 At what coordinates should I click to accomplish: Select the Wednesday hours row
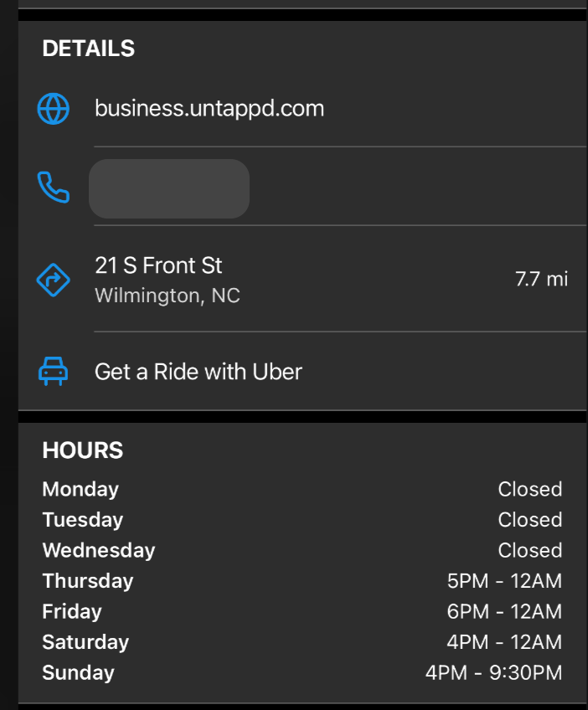click(302, 550)
